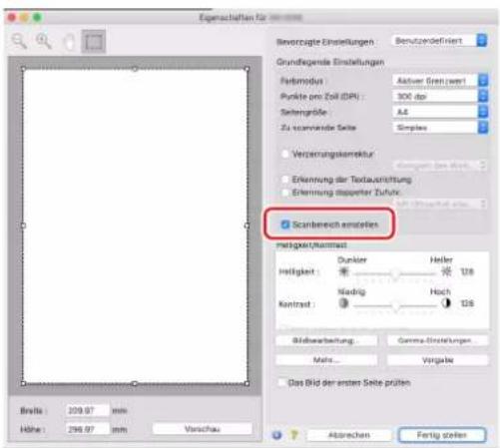Click top-right handle of scan area

(x=247, y=69)
